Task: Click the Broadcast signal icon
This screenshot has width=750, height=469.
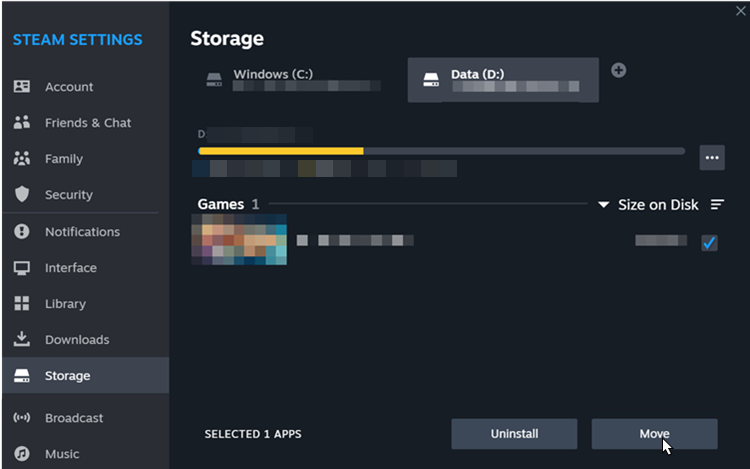Action: coord(22,417)
